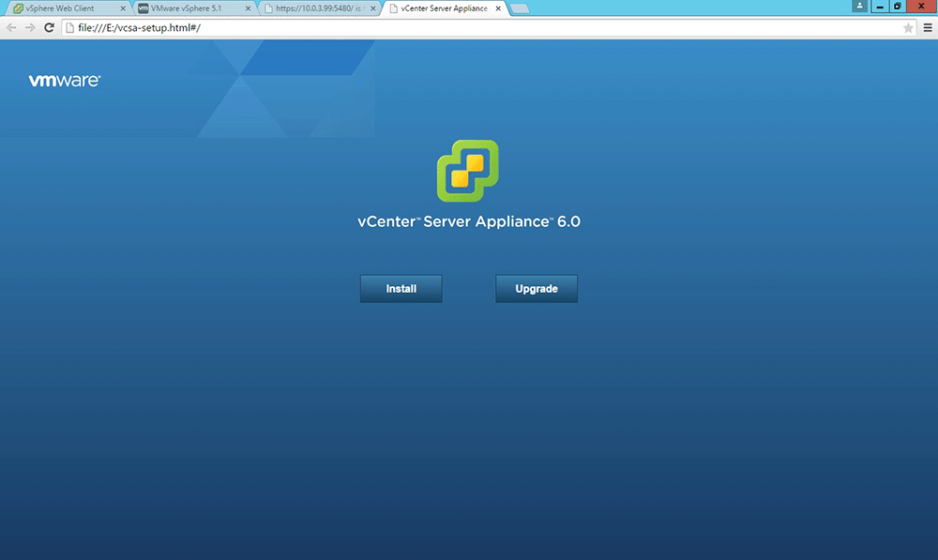Open the https://10.0.3.99:5480 browser tab
The width and height of the screenshot is (938, 560).
coord(318,8)
